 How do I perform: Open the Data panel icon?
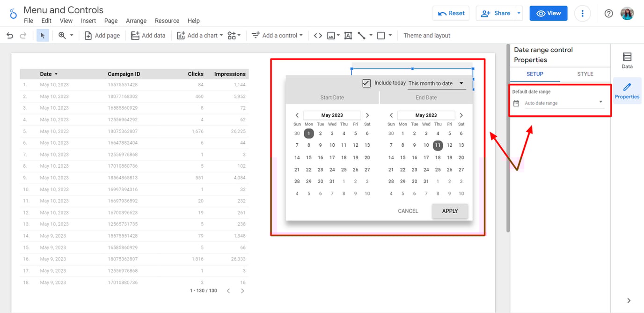627,59
